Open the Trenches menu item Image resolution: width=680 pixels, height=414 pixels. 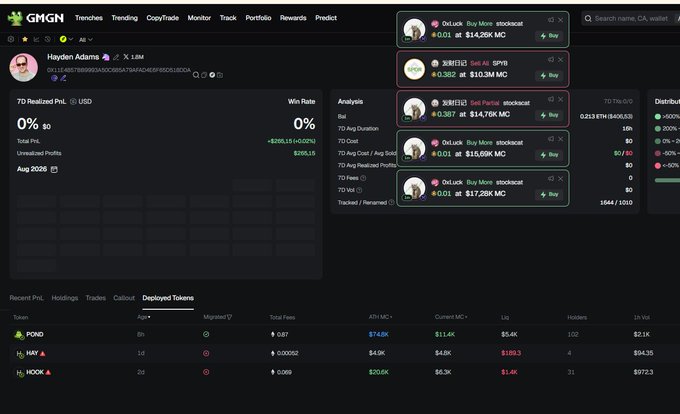coord(88,18)
